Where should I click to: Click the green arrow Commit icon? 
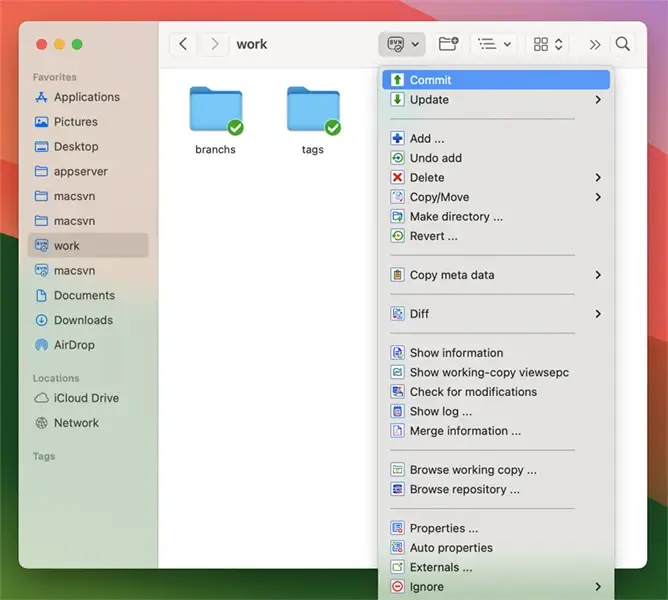pos(397,80)
